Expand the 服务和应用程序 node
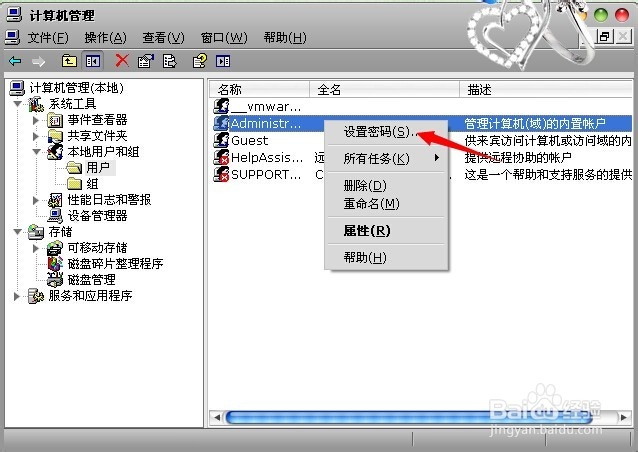 tap(17, 296)
